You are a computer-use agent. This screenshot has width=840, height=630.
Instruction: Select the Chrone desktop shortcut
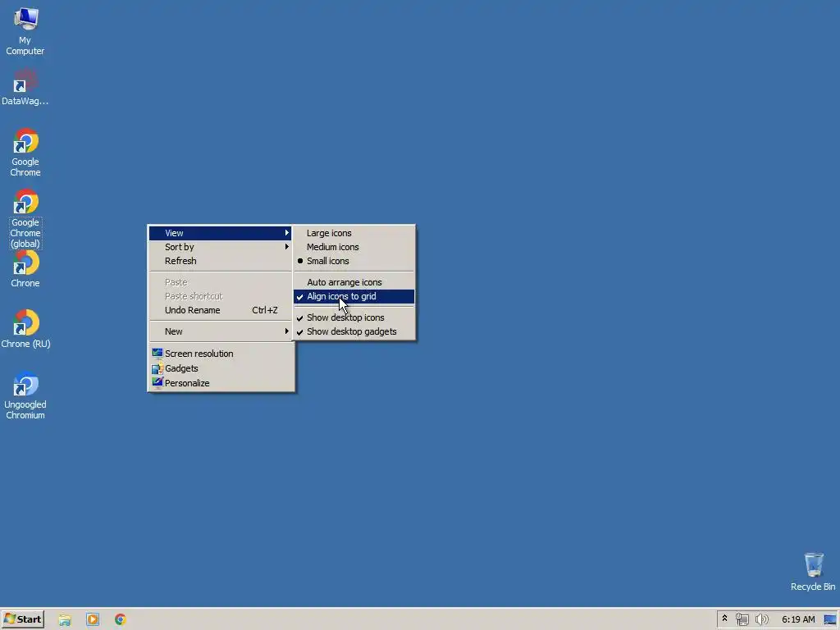pos(25,269)
